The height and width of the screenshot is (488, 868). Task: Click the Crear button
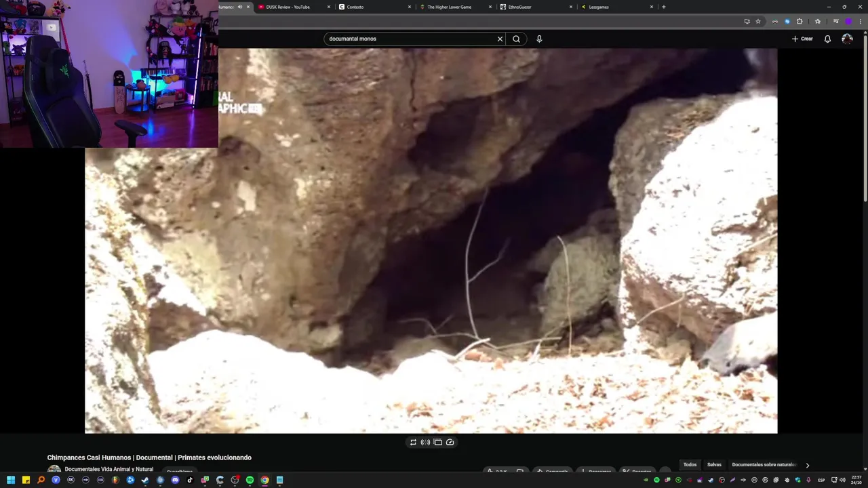coord(802,39)
